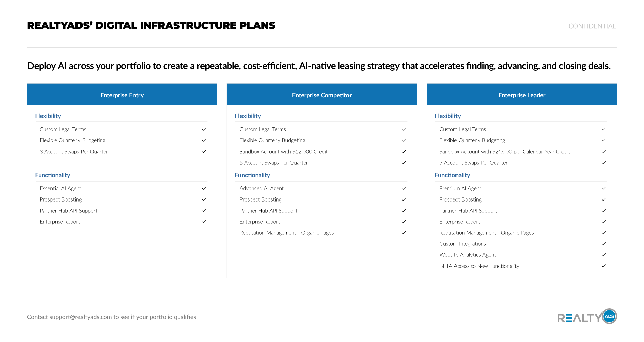The image size is (644, 342).
Task: Click checkmark next to BETA Access to New Functionality
Action: pyautogui.click(x=604, y=266)
